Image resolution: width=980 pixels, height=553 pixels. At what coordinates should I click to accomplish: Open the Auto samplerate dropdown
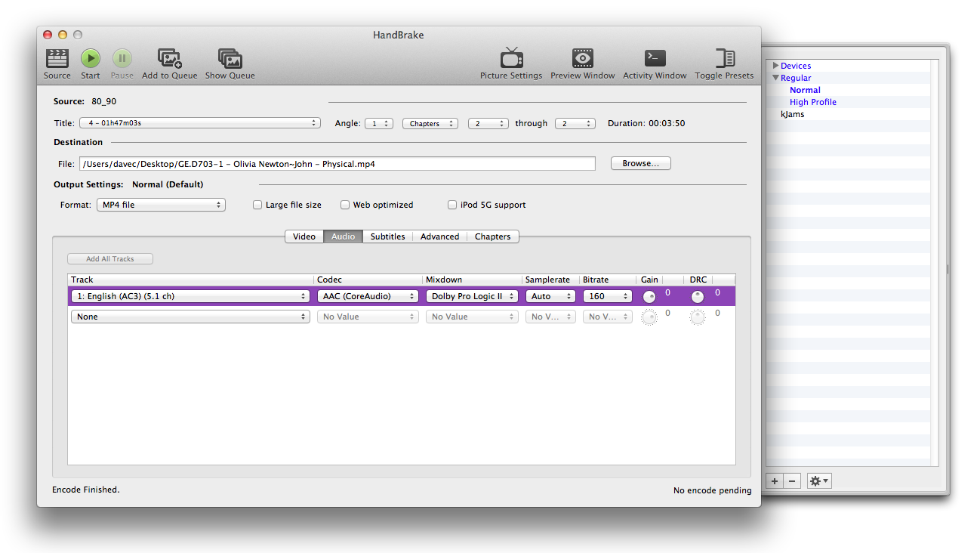pos(550,296)
